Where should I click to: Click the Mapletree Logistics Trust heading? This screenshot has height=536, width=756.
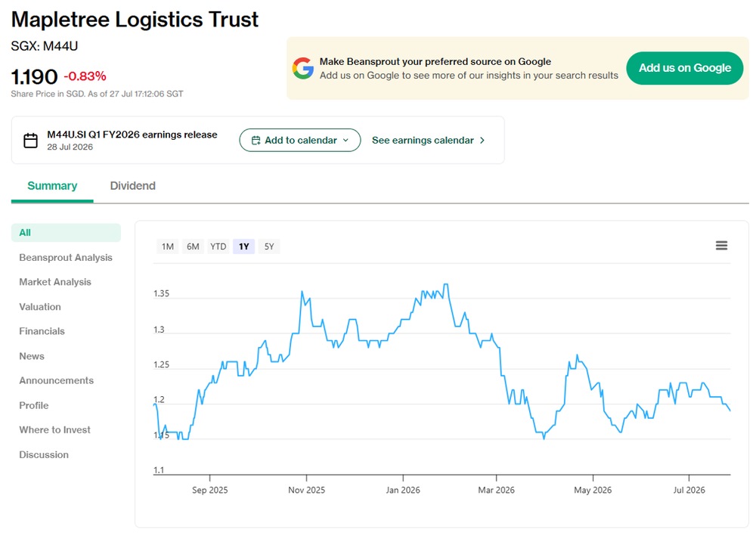[135, 20]
